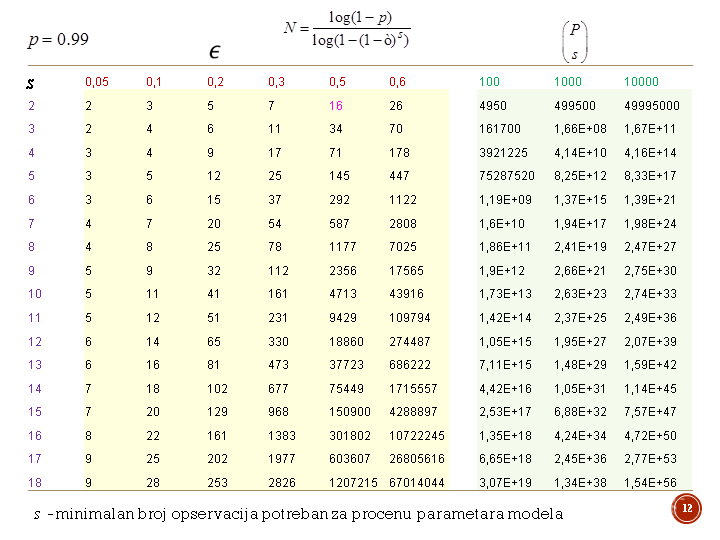Click the cell showing 1,34E+38
The height and width of the screenshot is (540, 720).
tap(580, 483)
